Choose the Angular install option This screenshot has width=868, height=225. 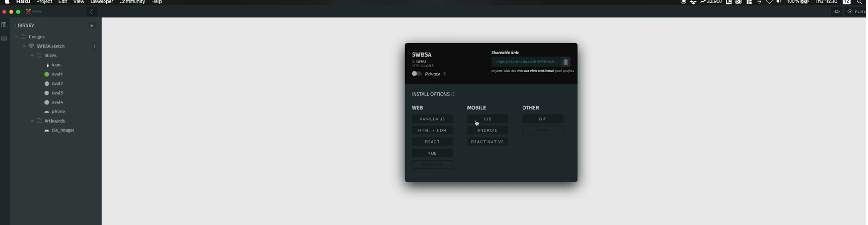click(432, 165)
